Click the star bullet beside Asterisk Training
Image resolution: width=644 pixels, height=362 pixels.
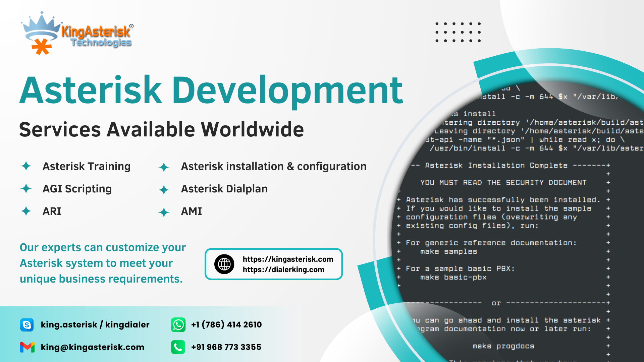pyautogui.click(x=26, y=166)
